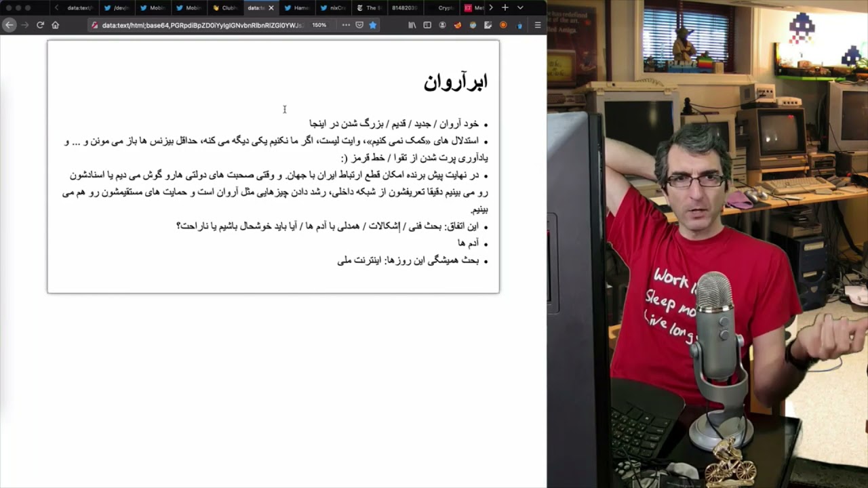Click the orange circle extension icon
The height and width of the screenshot is (488, 868).
[x=502, y=25]
